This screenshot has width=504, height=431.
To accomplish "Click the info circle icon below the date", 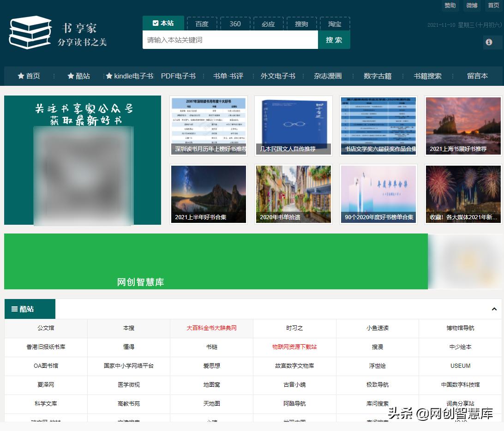I will [488, 42].
